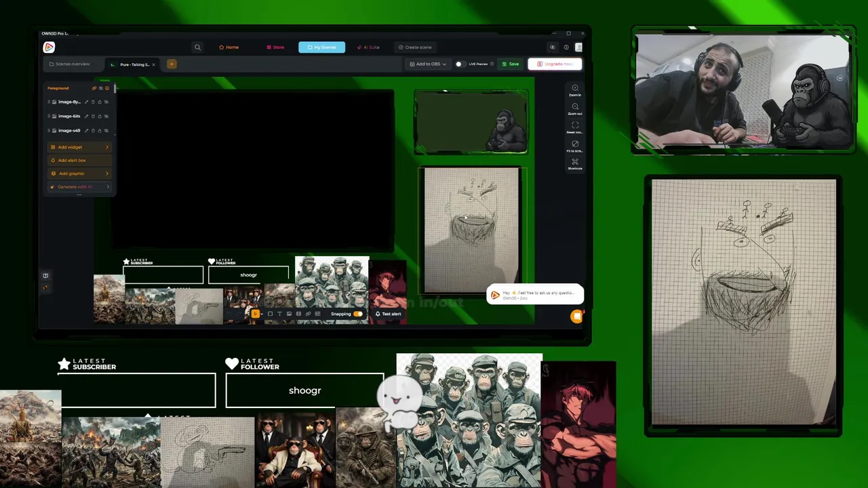Open the AI Suite tab
Image resolution: width=868 pixels, height=488 pixels.
tap(368, 47)
